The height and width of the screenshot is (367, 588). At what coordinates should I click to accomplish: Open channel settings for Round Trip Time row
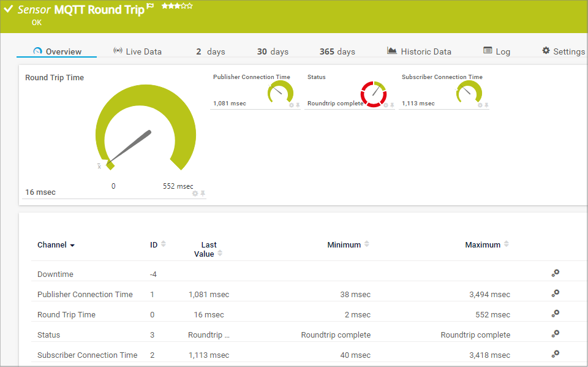click(x=555, y=314)
